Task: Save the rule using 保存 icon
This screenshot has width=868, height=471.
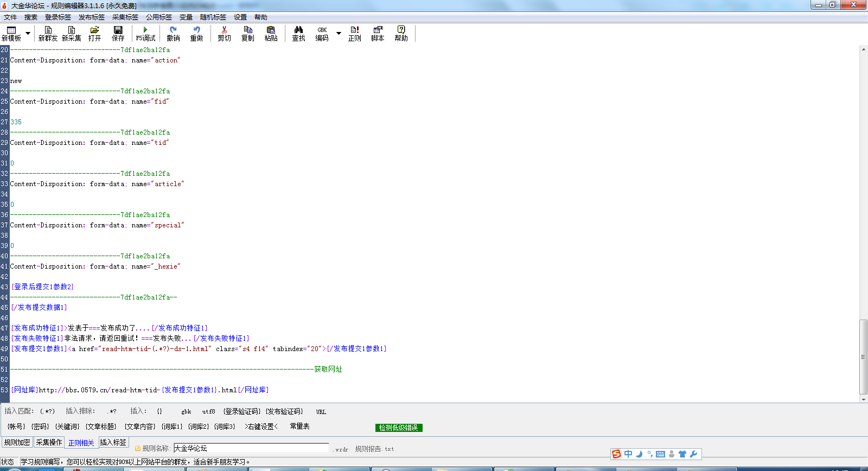Action: tap(118, 34)
